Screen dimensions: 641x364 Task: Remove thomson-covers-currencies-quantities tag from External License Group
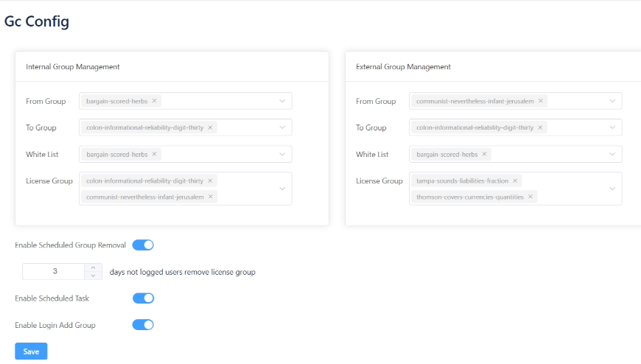pos(530,197)
